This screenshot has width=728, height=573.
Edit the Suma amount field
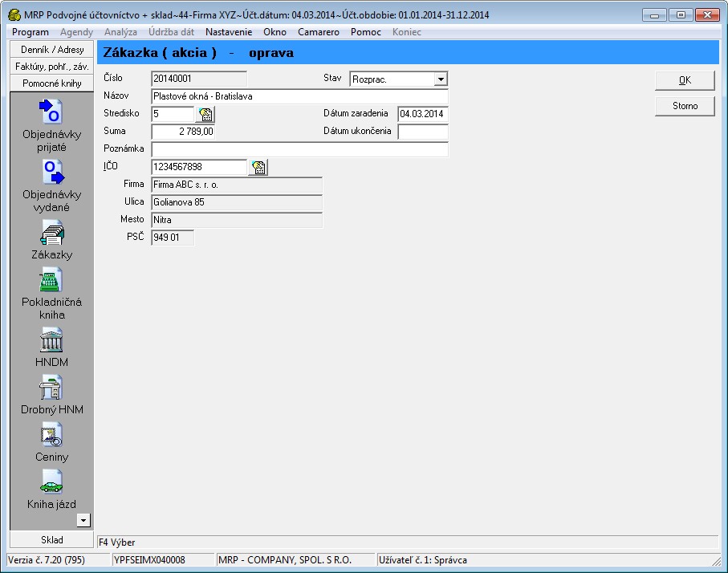[x=183, y=132]
